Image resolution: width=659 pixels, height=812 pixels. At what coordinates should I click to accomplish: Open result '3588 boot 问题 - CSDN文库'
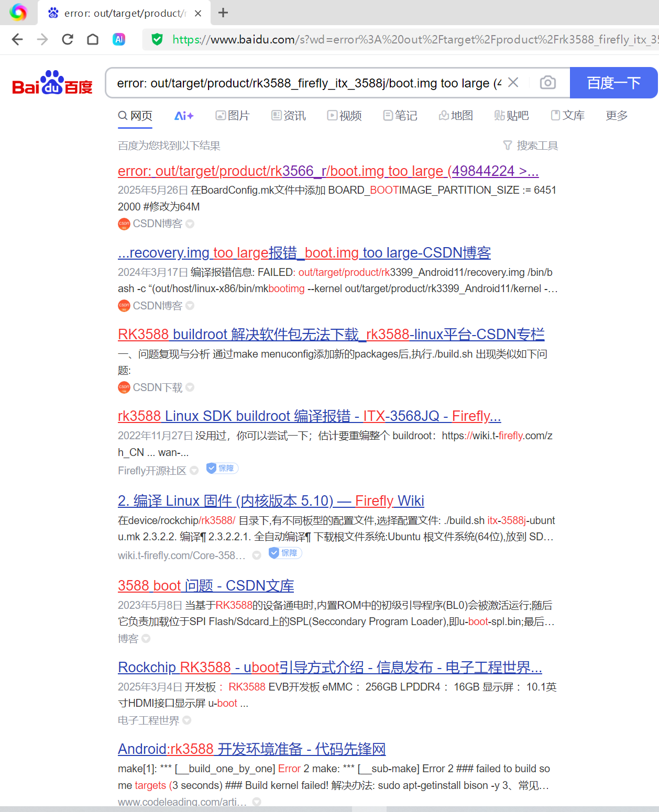[206, 585]
